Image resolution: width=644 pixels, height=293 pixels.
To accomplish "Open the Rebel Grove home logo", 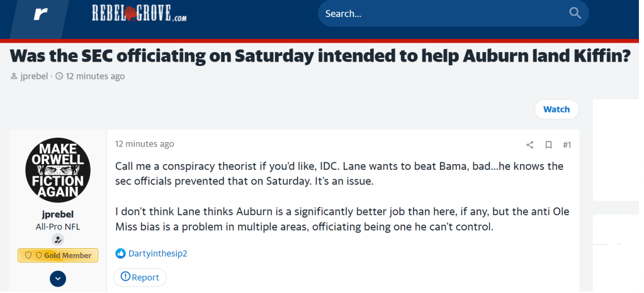I will [x=139, y=13].
